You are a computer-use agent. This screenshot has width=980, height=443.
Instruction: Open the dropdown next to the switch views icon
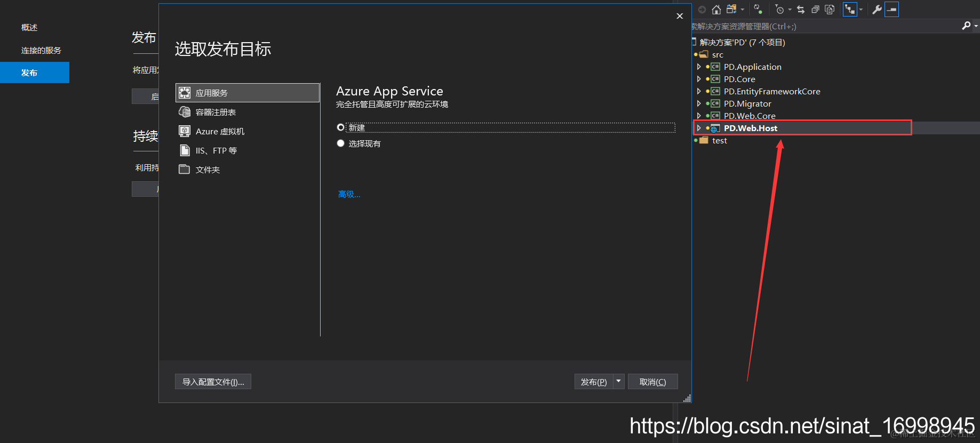(x=742, y=10)
